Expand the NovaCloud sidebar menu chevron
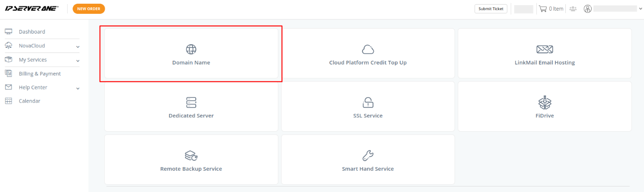644x192 pixels. (78, 47)
